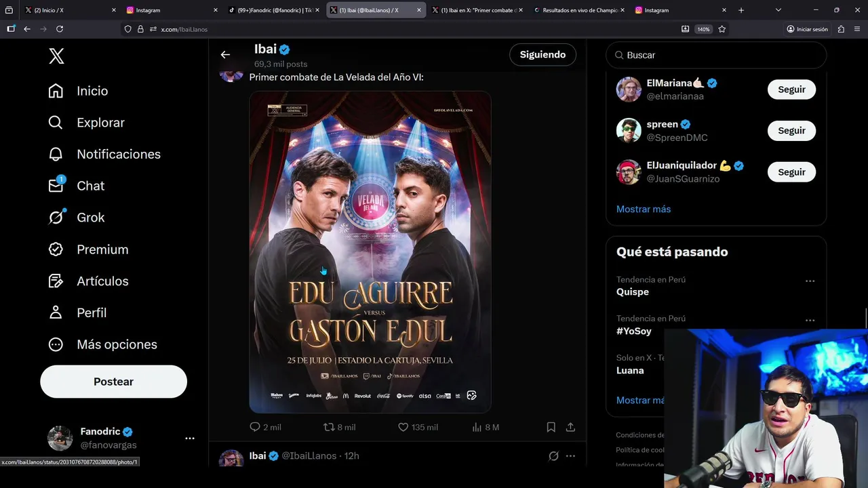The image size is (868, 488).
Task: Open options dots for #YoSoy trend
Action: [x=810, y=320]
